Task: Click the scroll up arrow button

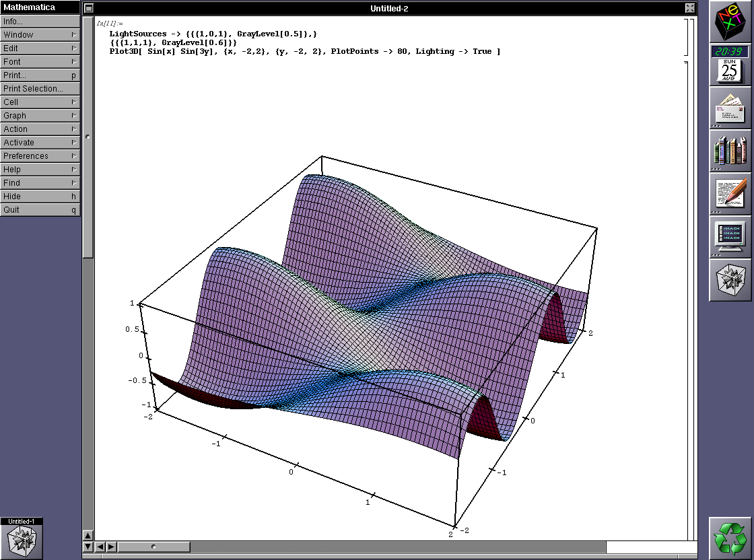Action: coord(88,535)
